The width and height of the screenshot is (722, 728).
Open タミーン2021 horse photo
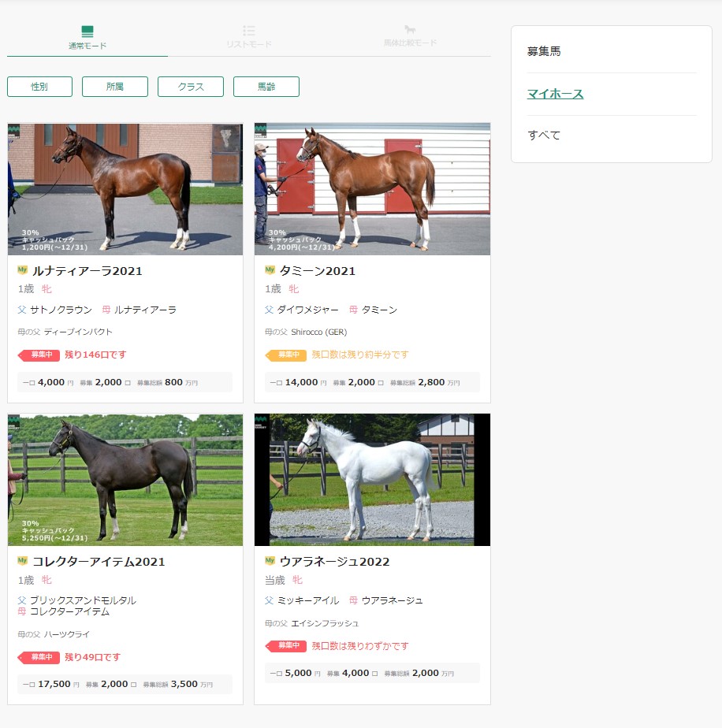click(372, 189)
